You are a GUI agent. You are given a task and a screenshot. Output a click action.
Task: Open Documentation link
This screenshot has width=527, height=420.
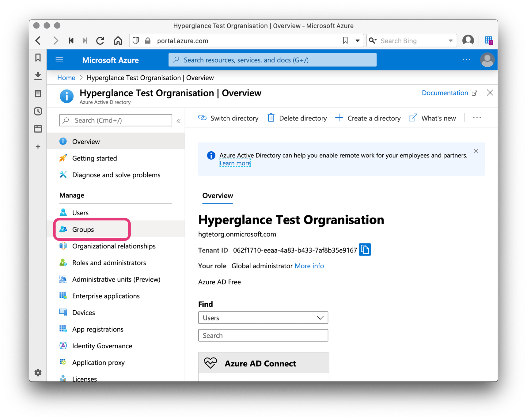pos(449,93)
